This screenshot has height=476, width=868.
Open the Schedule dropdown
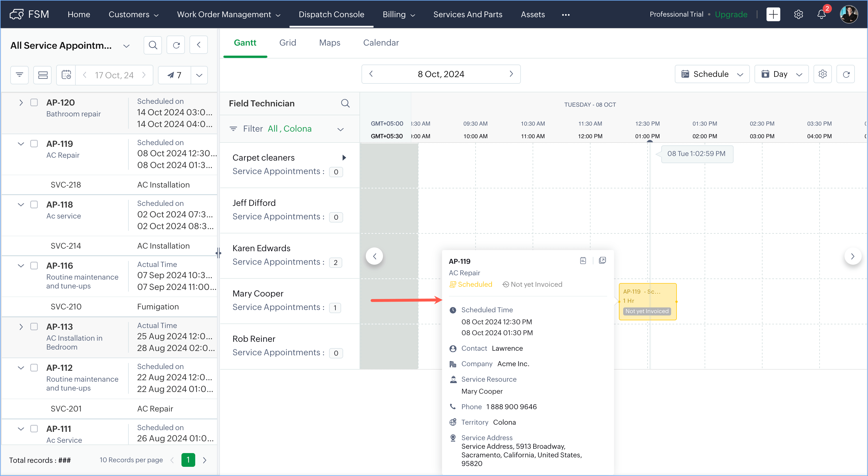(712, 74)
